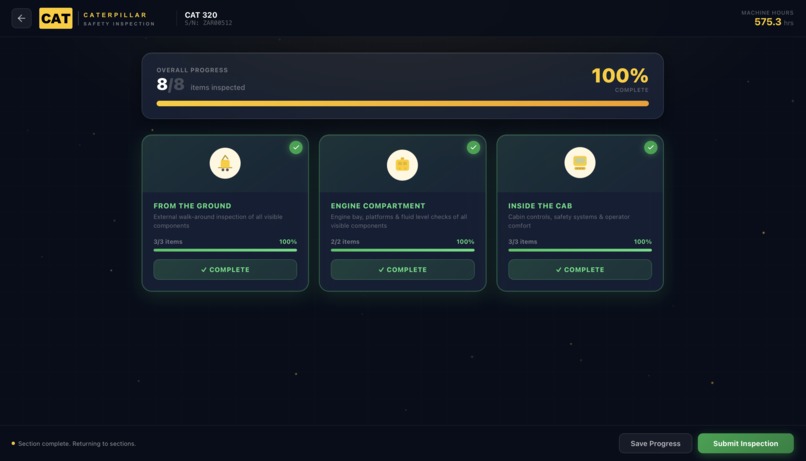Click the Caterpillar Safety Inspection title

(x=119, y=19)
